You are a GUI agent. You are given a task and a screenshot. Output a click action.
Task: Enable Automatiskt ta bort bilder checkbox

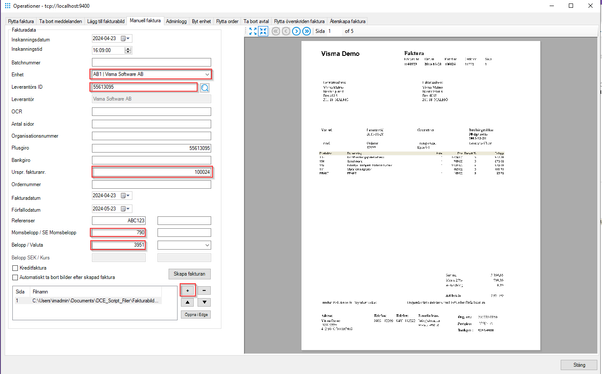click(15, 277)
